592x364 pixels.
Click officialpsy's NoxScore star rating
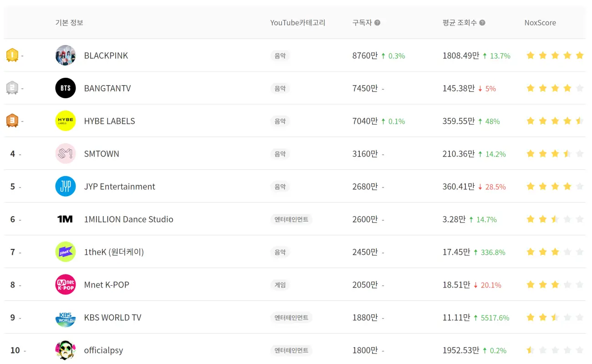pos(555,350)
